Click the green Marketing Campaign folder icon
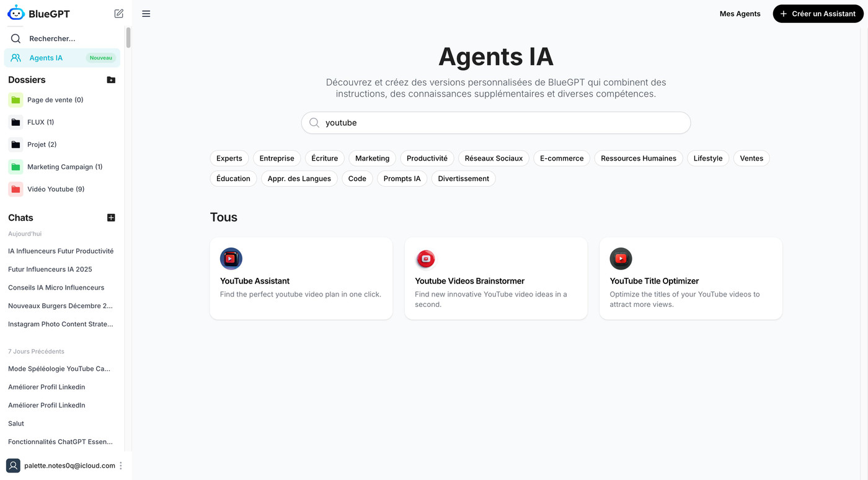Screen dimensions: 868x480 15,167
